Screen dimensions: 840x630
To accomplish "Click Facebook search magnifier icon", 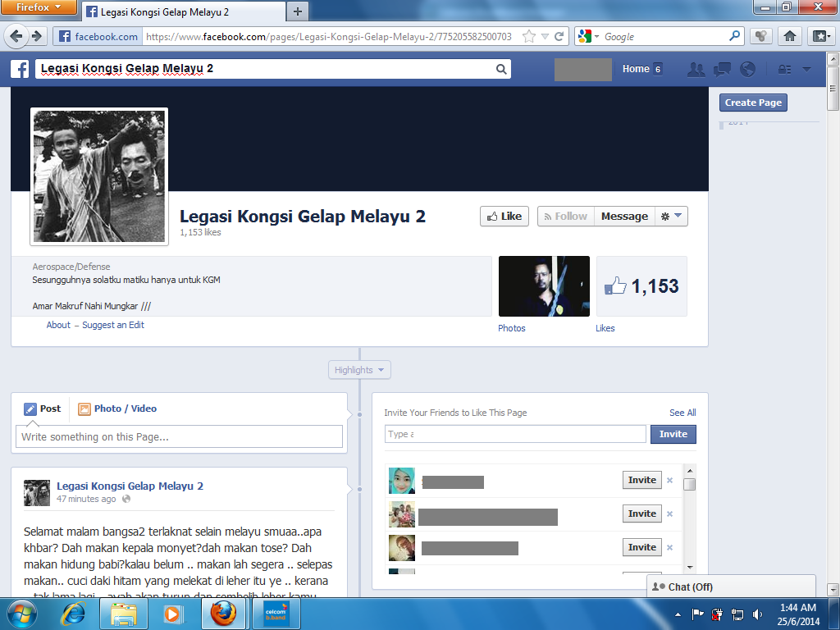I will tap(501, 69).
